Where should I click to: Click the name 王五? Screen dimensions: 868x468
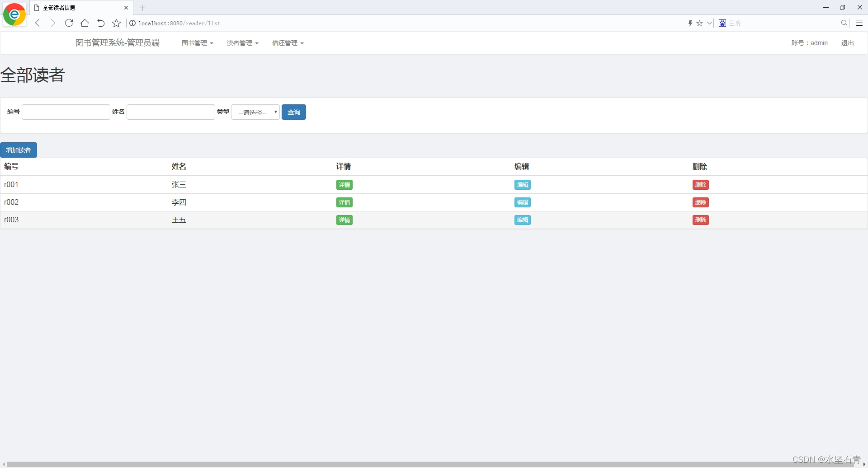tap(179, 220)
